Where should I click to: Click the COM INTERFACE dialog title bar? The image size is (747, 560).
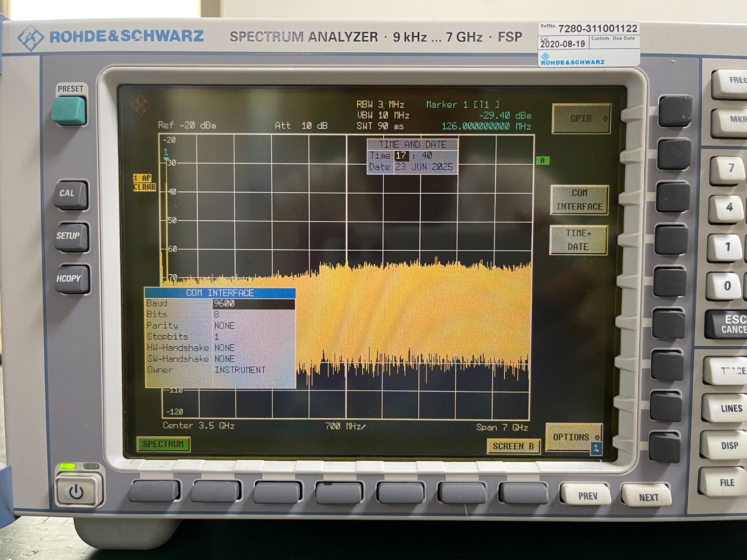(220, 293)
